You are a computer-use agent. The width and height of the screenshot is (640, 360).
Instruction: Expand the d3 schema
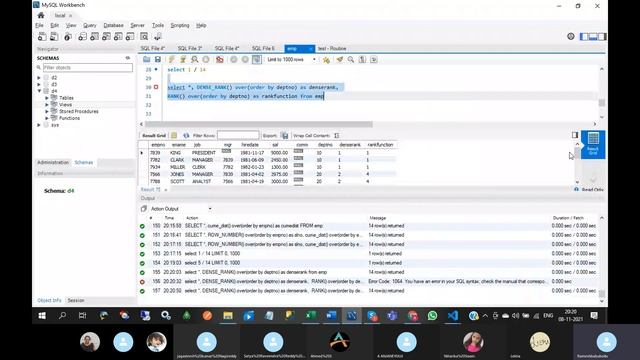coord(39,84)
